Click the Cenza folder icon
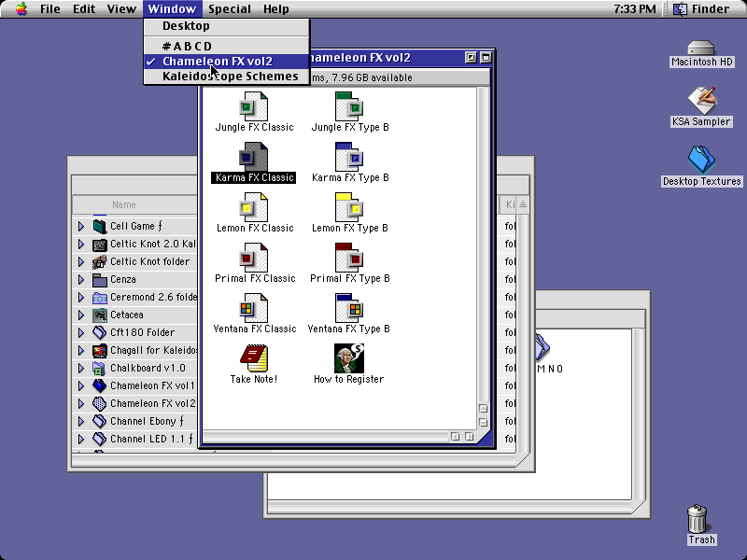This screenshot has height=560, width=747. [99, 279]
